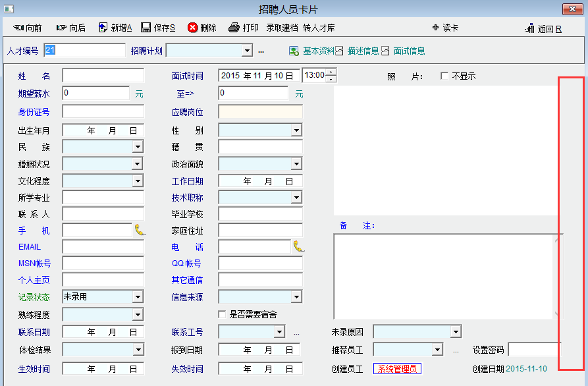Click the phone icon beside 手机 field
Screen dimensions: 588x386
[140, 230]
